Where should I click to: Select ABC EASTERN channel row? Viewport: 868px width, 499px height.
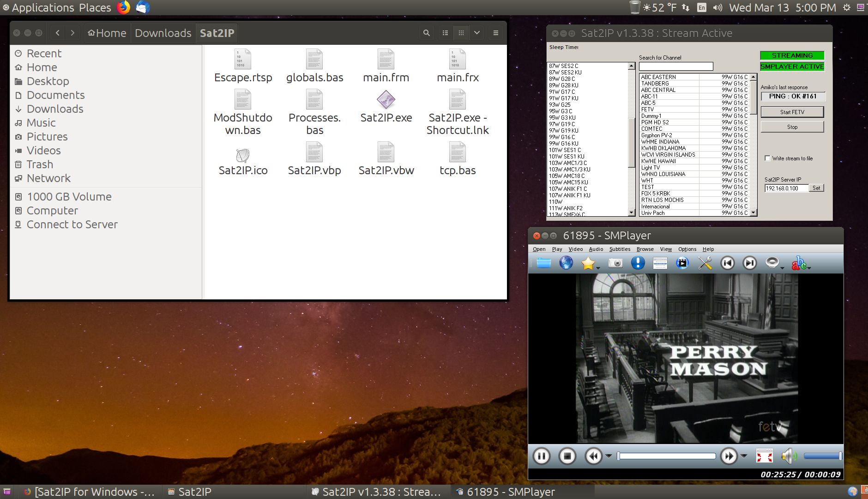tap(695, 77)
